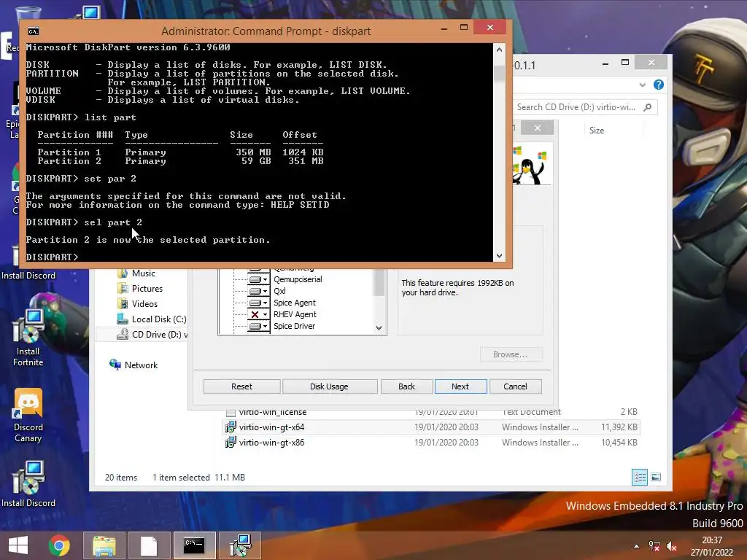The height and width of the screenshot is (560, 747).
Task: Open RHEV Agent feature dropdown
Action: coord(259,314)
